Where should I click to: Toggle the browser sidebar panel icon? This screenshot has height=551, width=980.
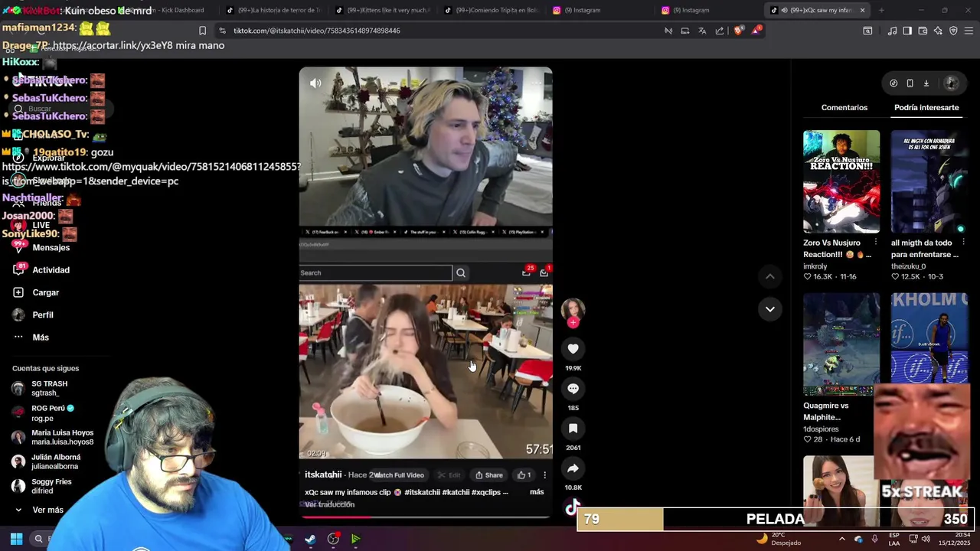click(907, 31)
